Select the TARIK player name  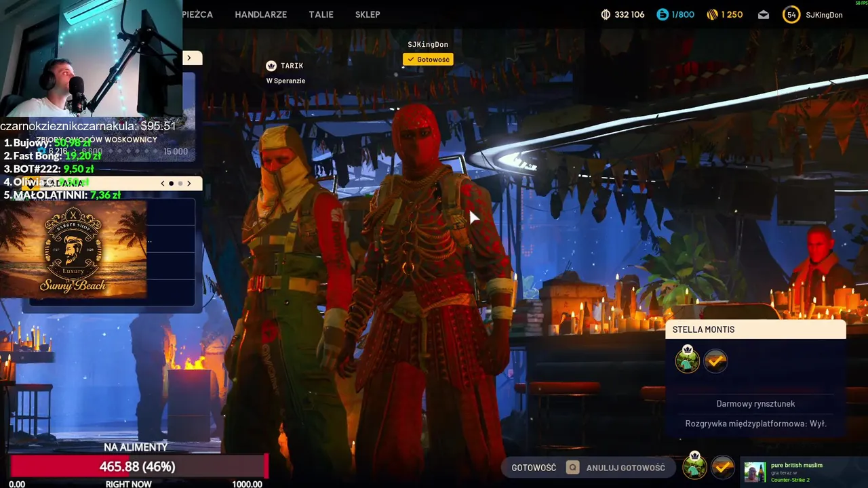[292, 66]
